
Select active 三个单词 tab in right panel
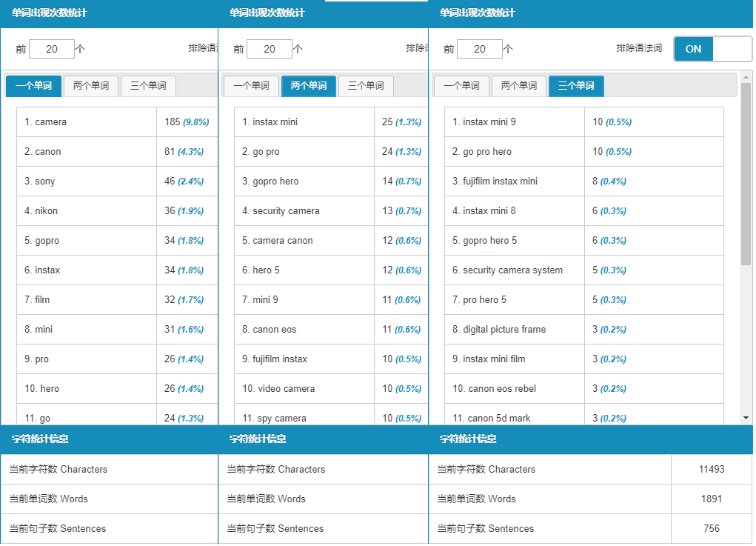tap(576, 86)
